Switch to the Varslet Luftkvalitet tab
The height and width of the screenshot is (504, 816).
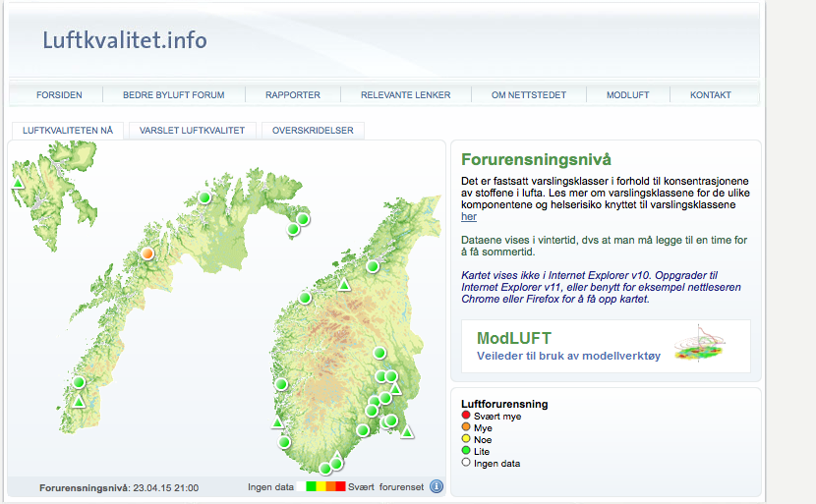pyautogui.click(x=193, y=130)
